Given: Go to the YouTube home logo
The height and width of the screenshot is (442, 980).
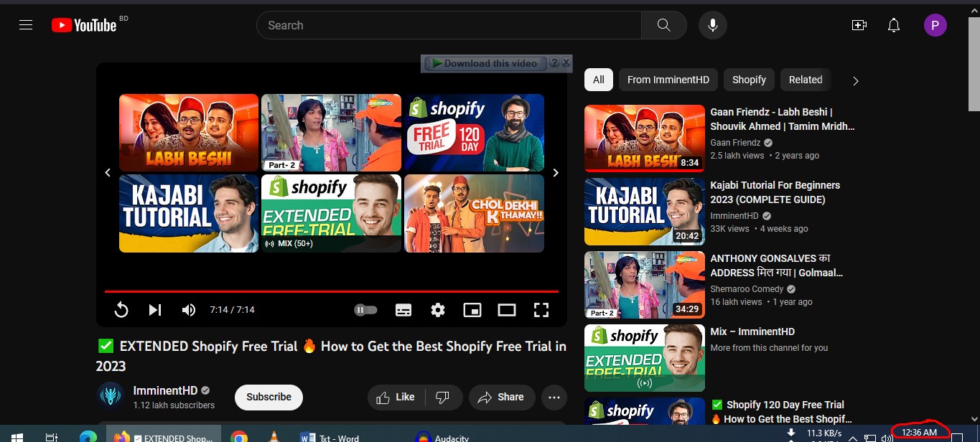Looking at the screenshot, I should click(x=84, y=25).
